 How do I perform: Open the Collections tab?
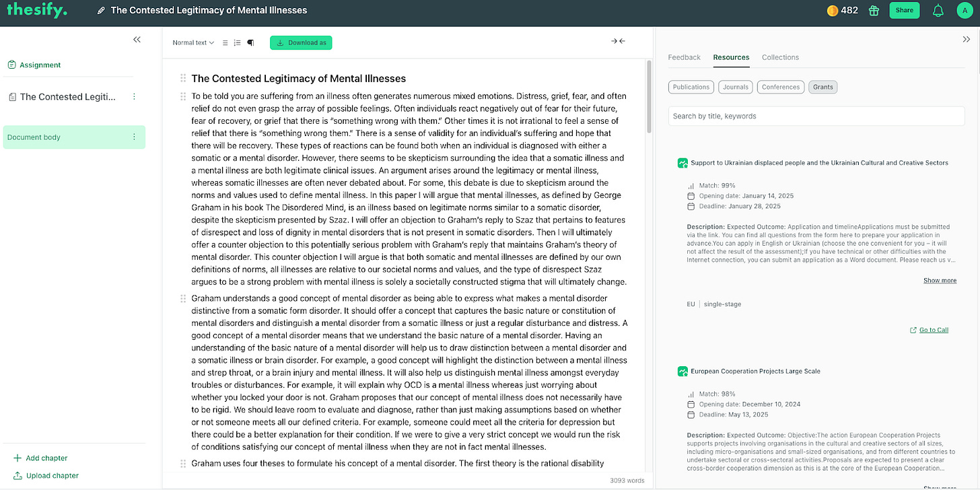tap(780, 57)
